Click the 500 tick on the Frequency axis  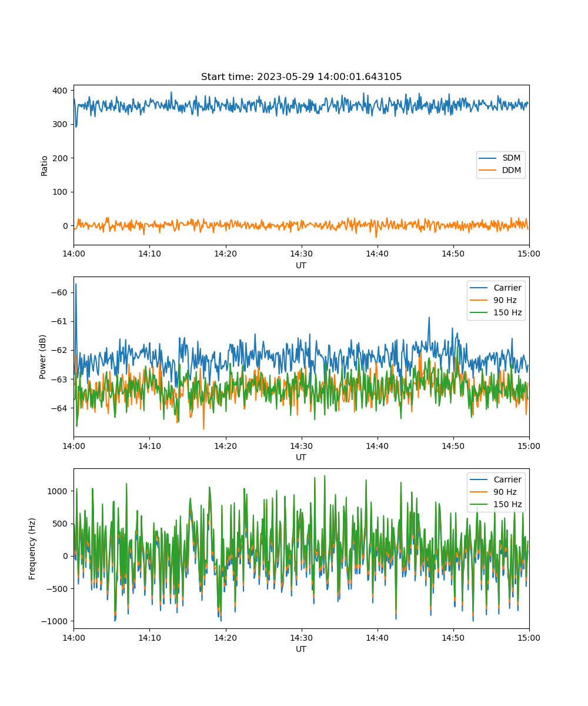(61, 524)
